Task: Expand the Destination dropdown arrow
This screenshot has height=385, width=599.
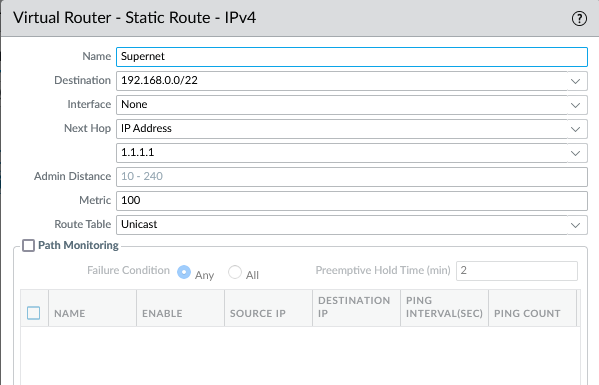Action: click(575, 81)
